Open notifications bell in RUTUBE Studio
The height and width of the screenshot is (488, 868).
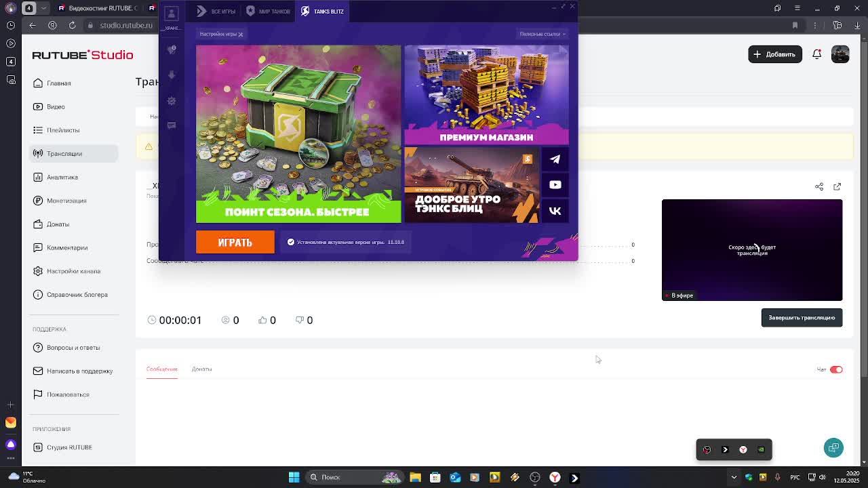point(817,54)
